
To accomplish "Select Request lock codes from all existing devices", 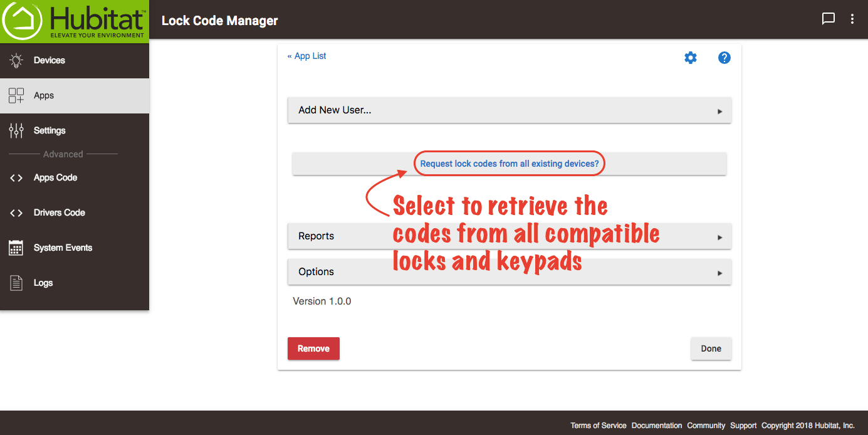I will tap(509, 162).
